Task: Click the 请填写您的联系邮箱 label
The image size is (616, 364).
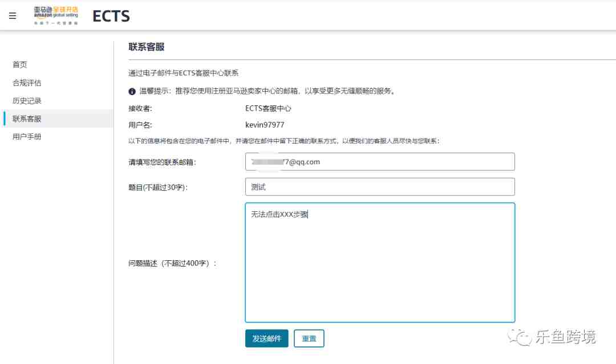Action: 162,162
